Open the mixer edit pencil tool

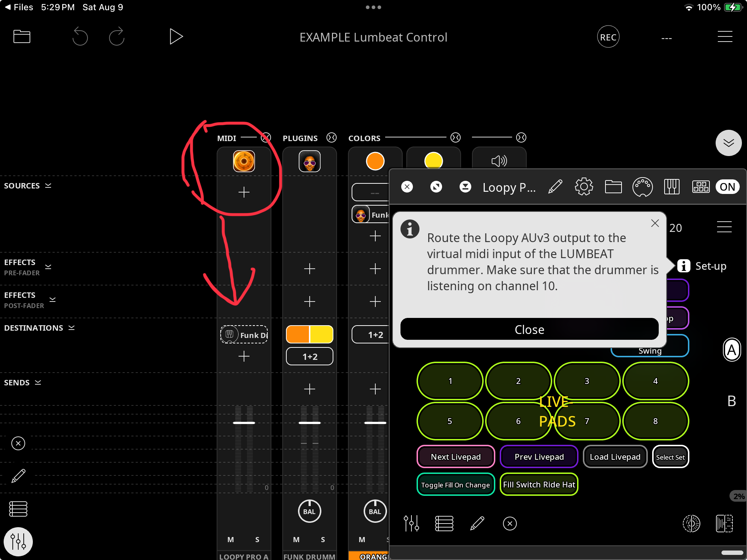point(18,476)
